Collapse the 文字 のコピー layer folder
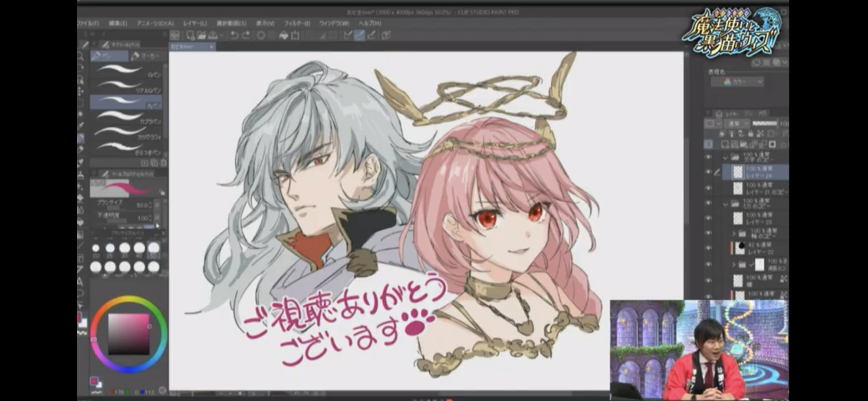The width and height of the screenshot is (868, 401). tap(725, 157)
